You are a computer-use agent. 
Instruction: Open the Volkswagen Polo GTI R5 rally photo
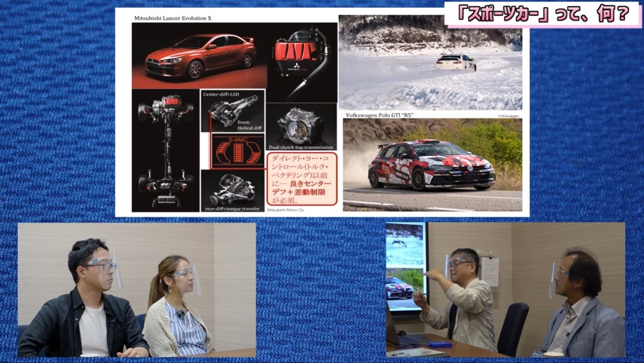[433, 165]
